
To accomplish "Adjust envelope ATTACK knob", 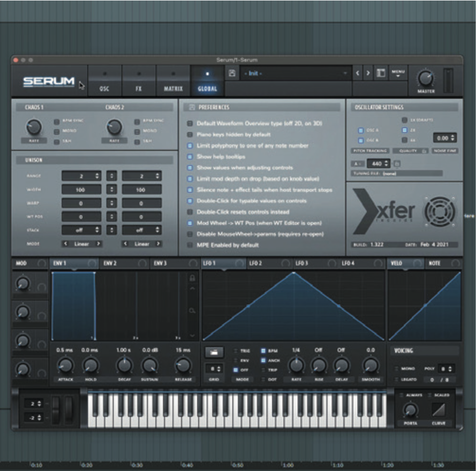I will 65,365.
